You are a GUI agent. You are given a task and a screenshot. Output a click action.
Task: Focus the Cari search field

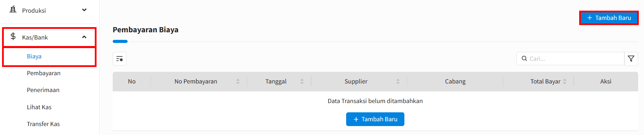coord(570,59)
